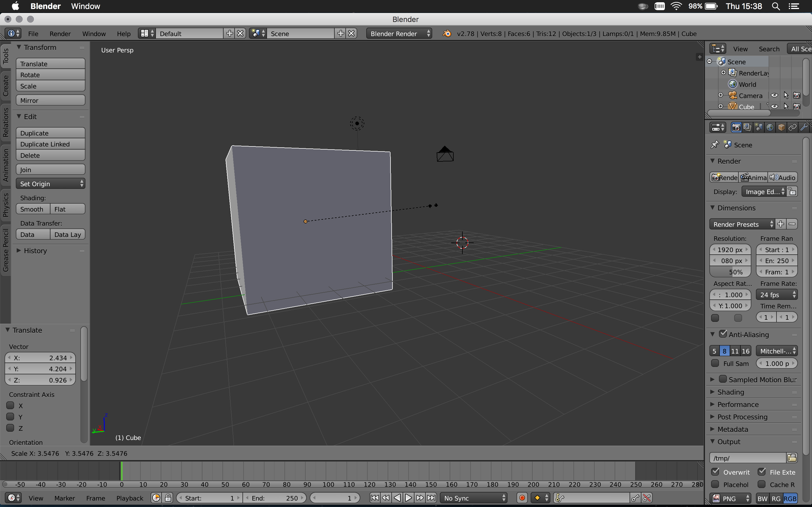
Task: Open the Object cube properties tab
Action: (x=781, y=127)
